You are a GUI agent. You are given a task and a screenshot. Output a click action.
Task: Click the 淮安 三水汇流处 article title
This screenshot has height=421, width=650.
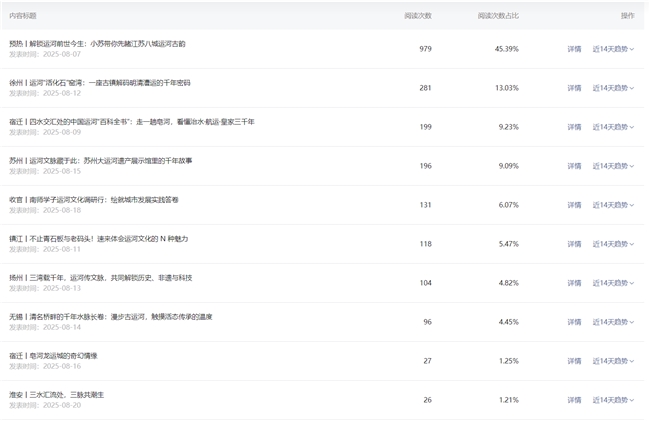[x=56, y=395]
